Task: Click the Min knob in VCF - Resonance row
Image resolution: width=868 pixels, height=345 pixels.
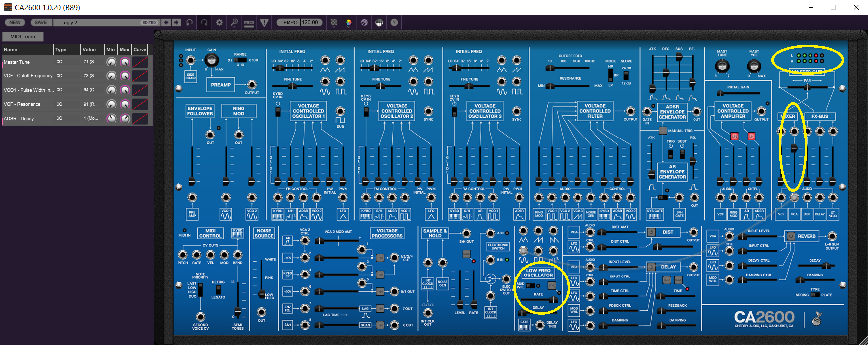Action: pos(112,104)
